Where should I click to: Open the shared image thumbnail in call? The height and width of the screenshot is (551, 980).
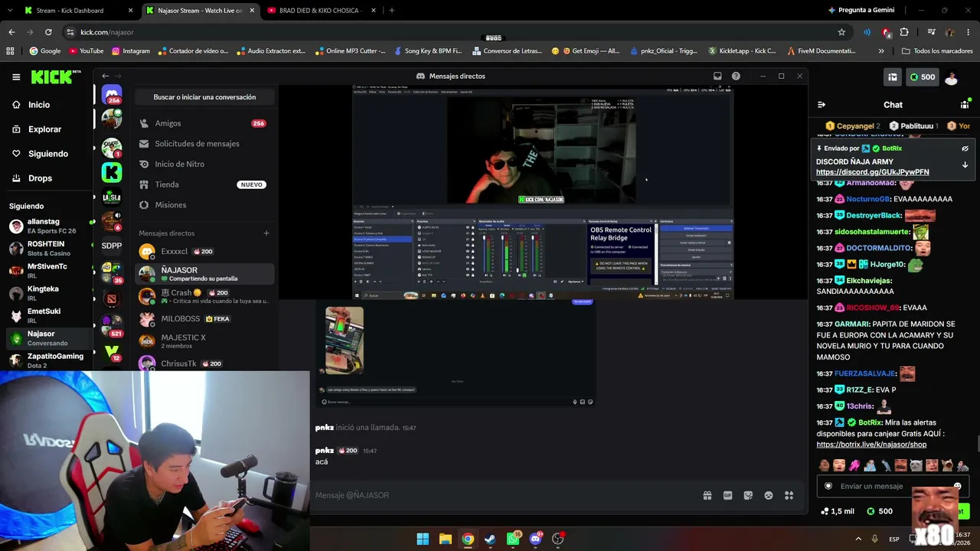345,341
